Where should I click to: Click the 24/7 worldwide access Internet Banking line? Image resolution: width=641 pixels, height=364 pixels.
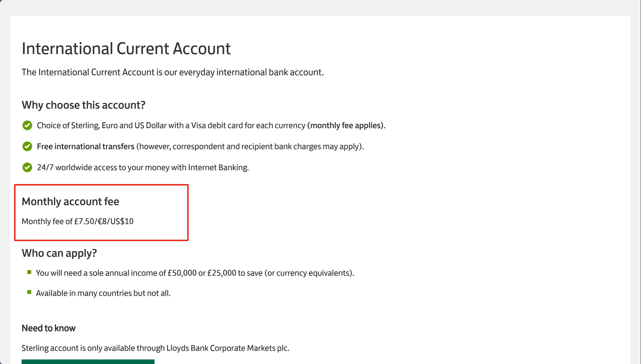click(143, 167)
